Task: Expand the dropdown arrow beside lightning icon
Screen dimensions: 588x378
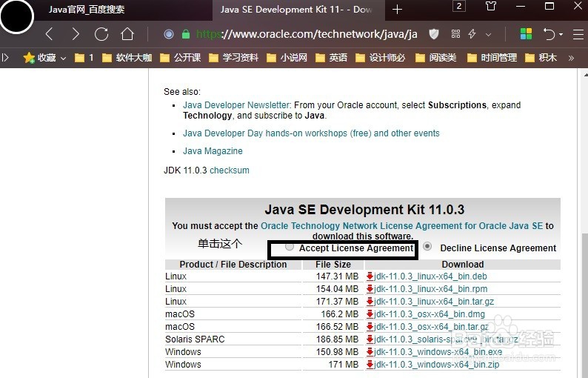Action: click(488, 35)
